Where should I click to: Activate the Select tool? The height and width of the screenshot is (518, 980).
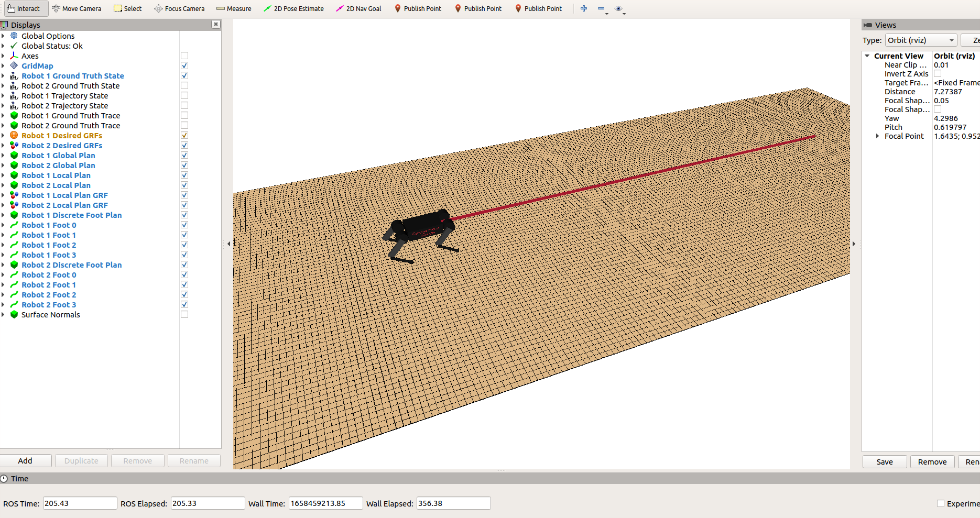(128, 8)
